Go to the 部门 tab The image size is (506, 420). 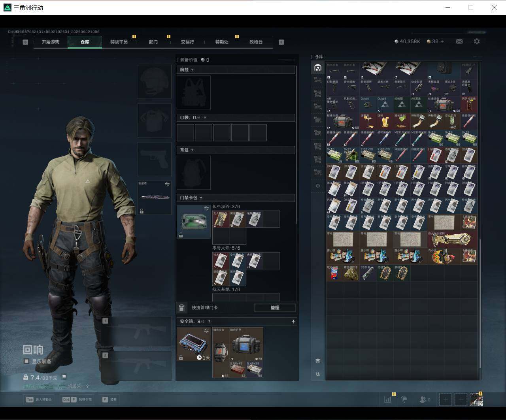(x=153, y=42)
